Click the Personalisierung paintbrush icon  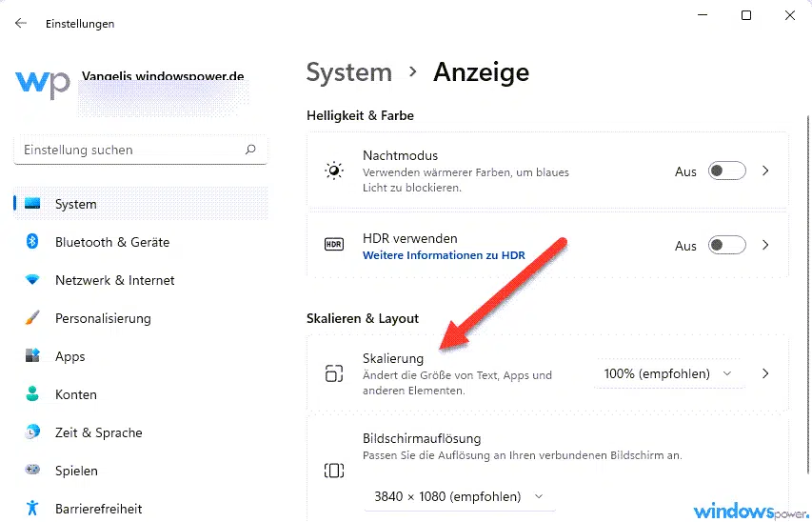[32, 318]
